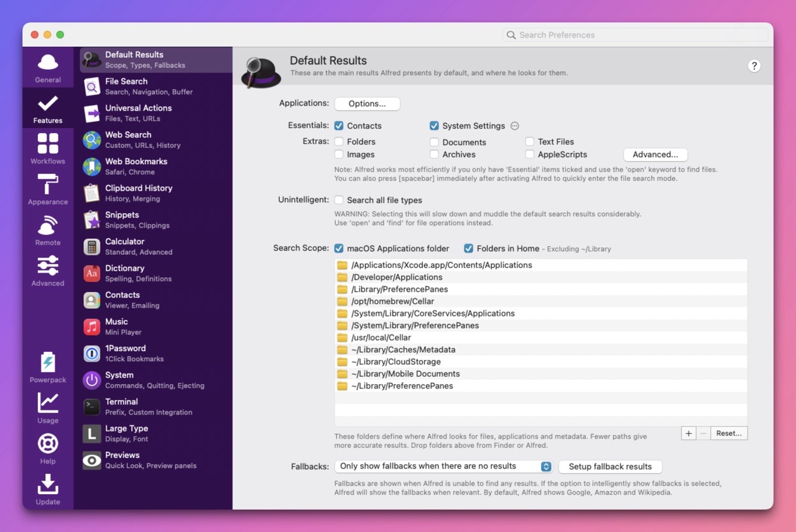Select Calculator feature
Viewport: 796px width, 532px height.
pyautogui.click(x=155, y=247)
